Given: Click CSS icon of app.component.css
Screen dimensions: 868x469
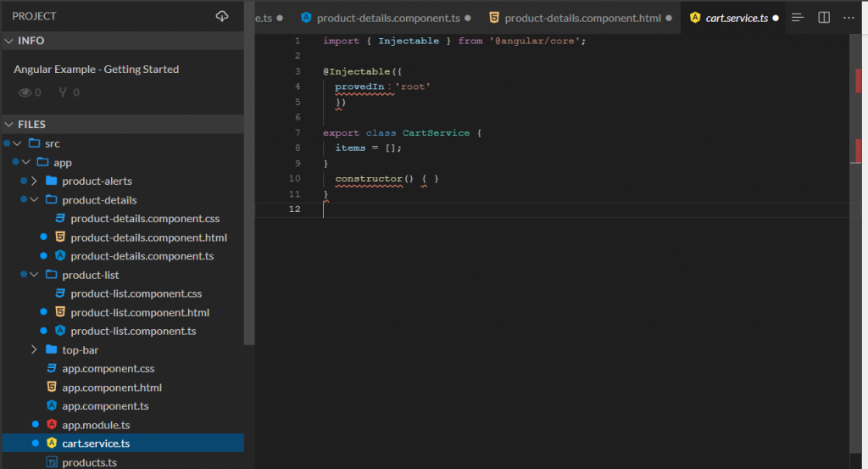Looking at the screenshot, I should coord(52,368).
